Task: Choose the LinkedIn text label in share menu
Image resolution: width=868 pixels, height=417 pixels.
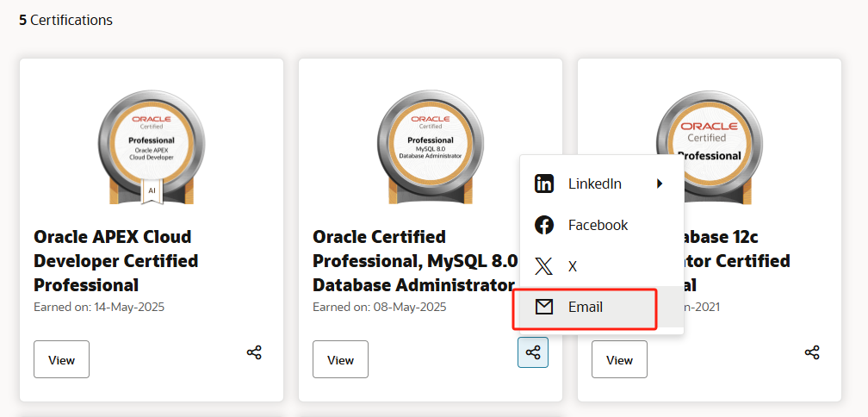Action: (x=594, y=184)
